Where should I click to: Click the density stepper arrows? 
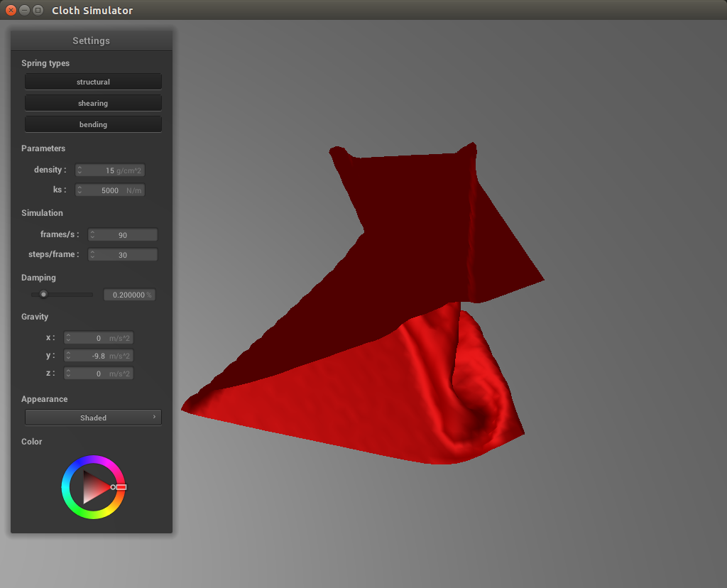pyautogui.click(x=80, y=170)
